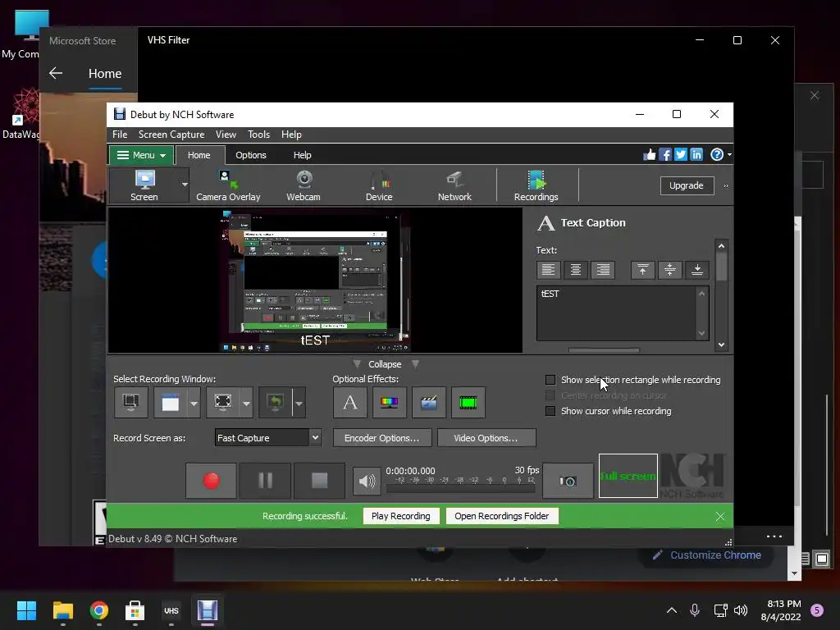
Task: Click the Text Caption panel scrollbar
Action: pos(721,295)
